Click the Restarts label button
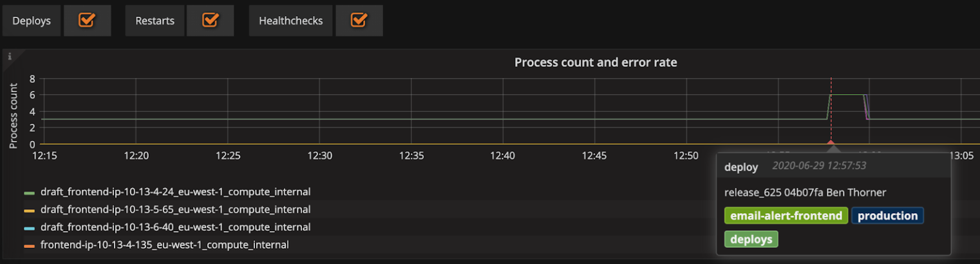The width and height of the screenshot is (980, 264). click(155, 21)
